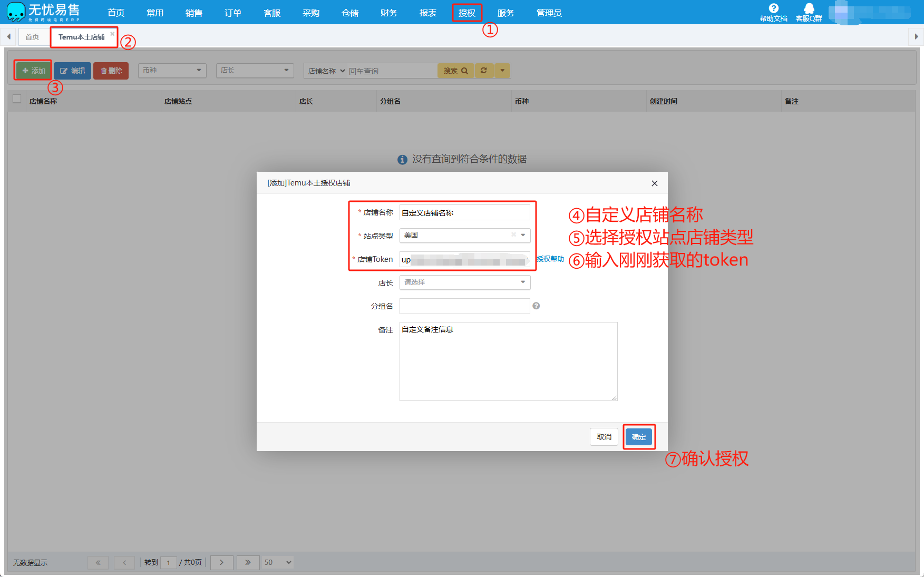Go to the first page
The width and height of the screenshot is (924, 577).
[98, 562]
